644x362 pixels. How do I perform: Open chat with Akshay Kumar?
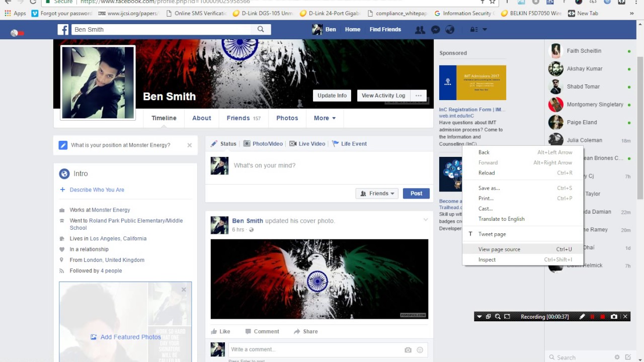click(x=590, y=69)
